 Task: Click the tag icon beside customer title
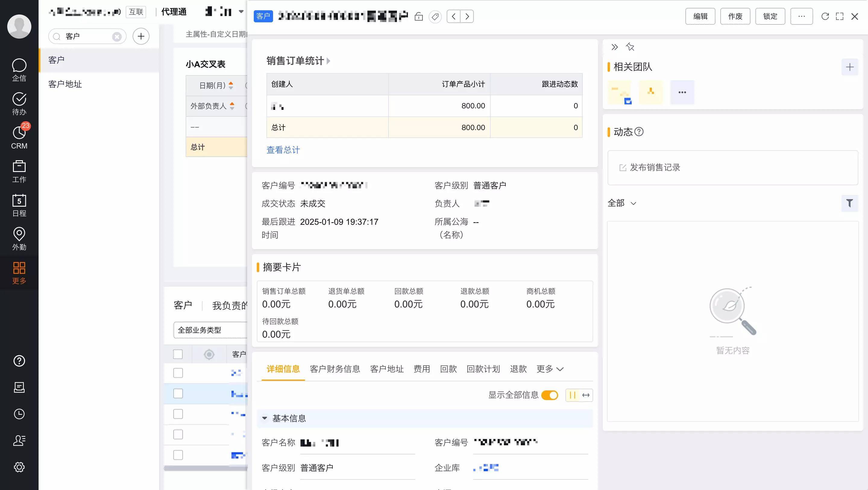435,17
